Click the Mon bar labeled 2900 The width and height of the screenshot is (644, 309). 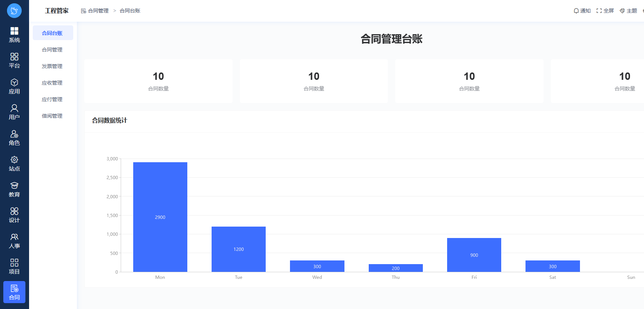(x=160, y=217)
